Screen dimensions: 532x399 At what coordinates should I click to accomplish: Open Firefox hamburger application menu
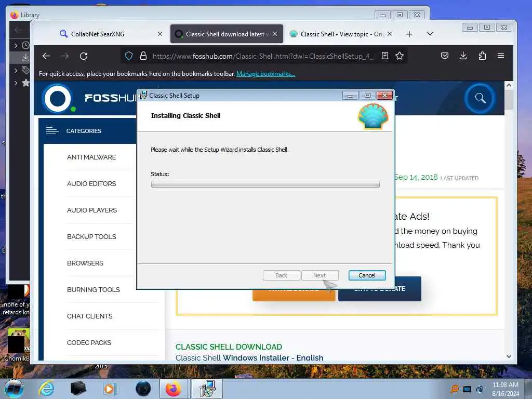501,55
